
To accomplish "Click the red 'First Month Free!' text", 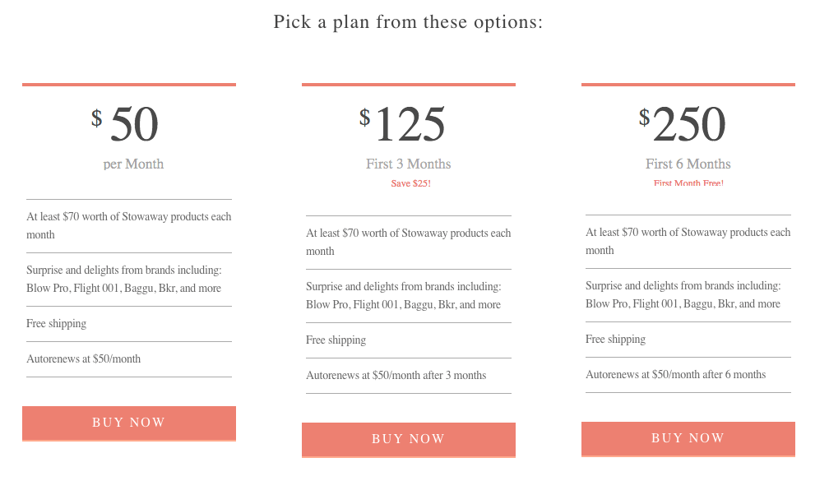I will pos(688,183).
